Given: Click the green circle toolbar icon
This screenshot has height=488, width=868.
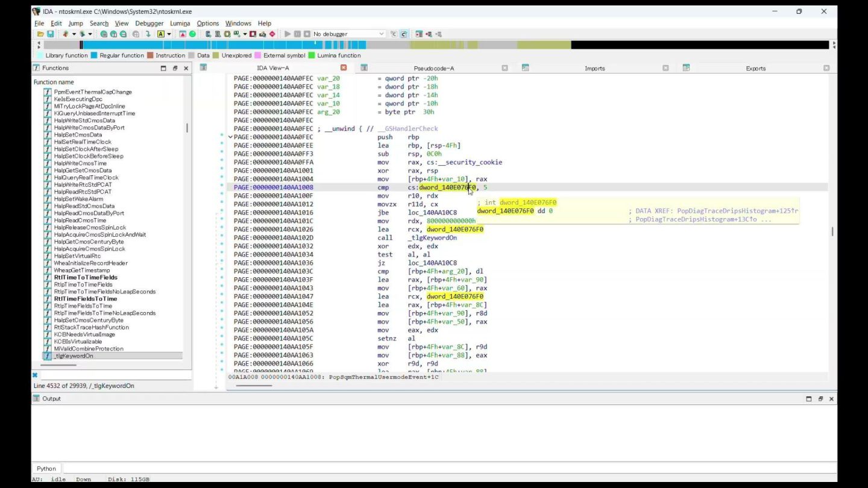Looking at the screenshot, I should 192,34.
